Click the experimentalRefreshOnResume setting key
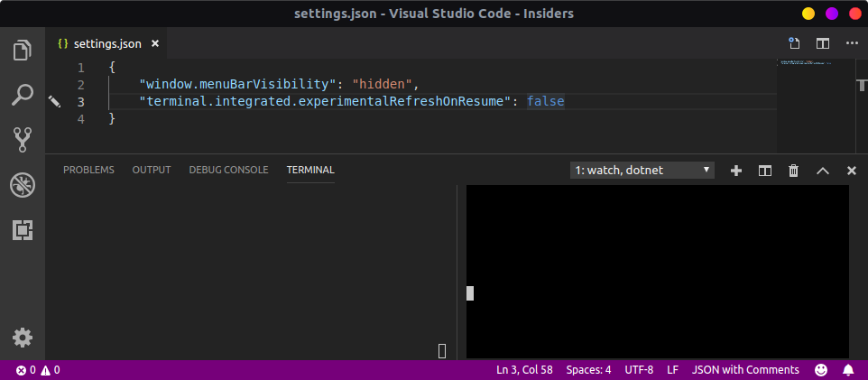Screen dimensions: 868x380 326,101
